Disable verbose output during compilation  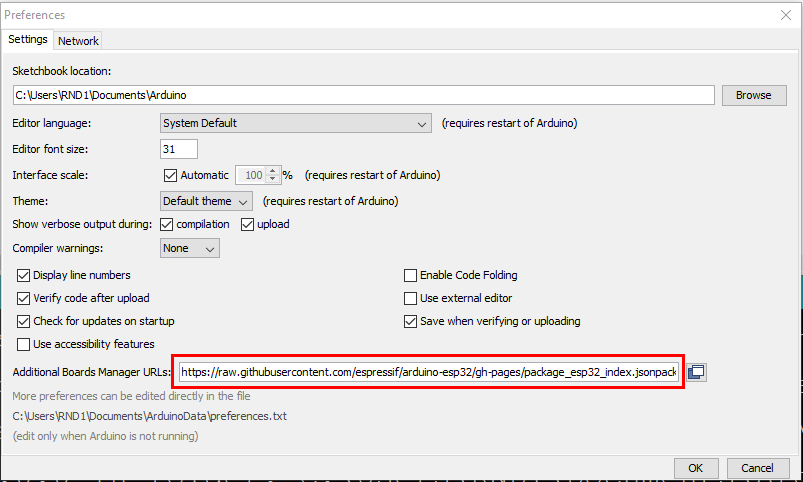[167, 224]
